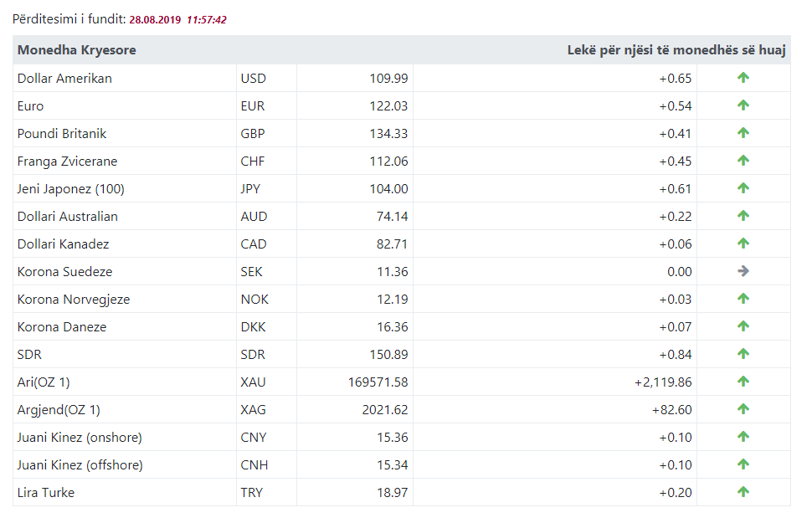Click the last update date 28.08.2019
Image resolution: width=812 pixels, height=523 pixels.
[x=155, y=19]
